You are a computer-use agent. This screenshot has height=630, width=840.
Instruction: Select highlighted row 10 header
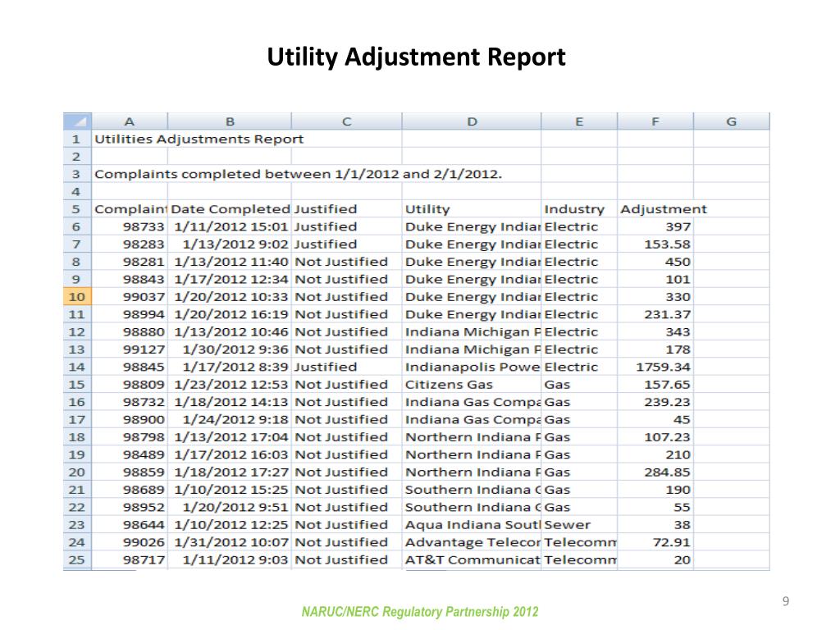coord(77,296)
